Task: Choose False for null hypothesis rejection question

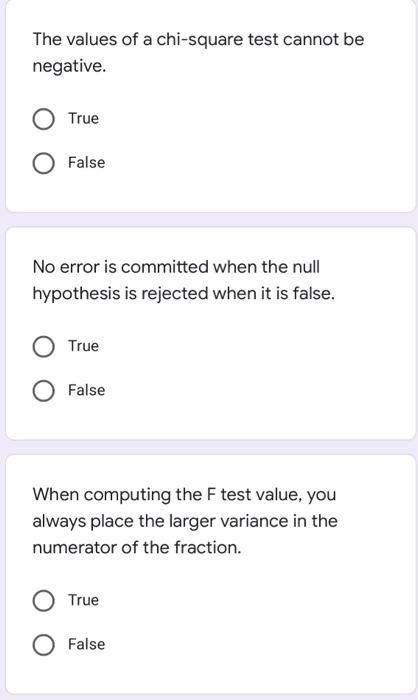Action: point(44,391)
